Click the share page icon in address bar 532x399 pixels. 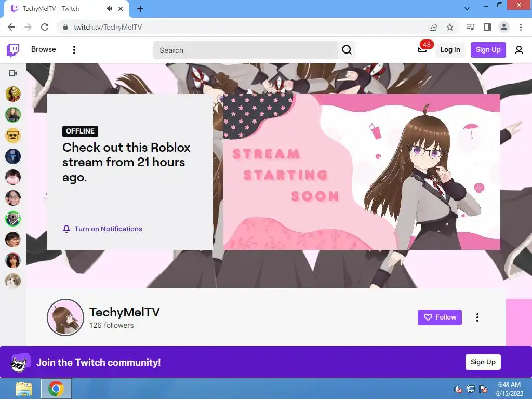pos(433,27)
